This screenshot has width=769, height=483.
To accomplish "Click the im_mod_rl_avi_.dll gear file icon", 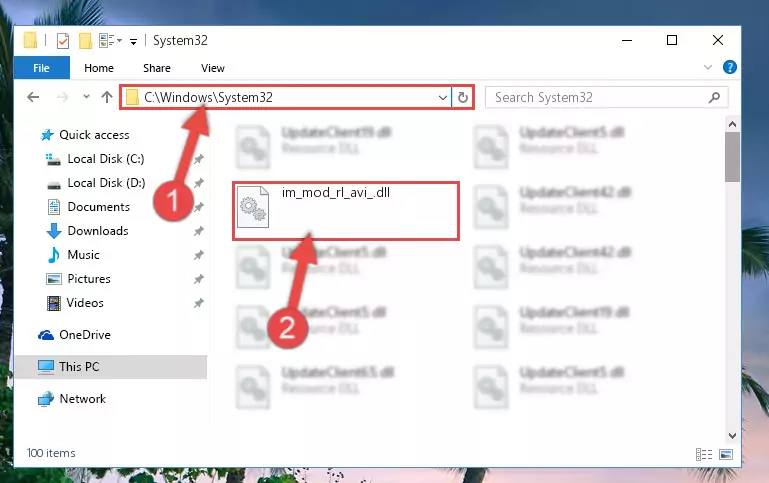I will tap(253, 207).
